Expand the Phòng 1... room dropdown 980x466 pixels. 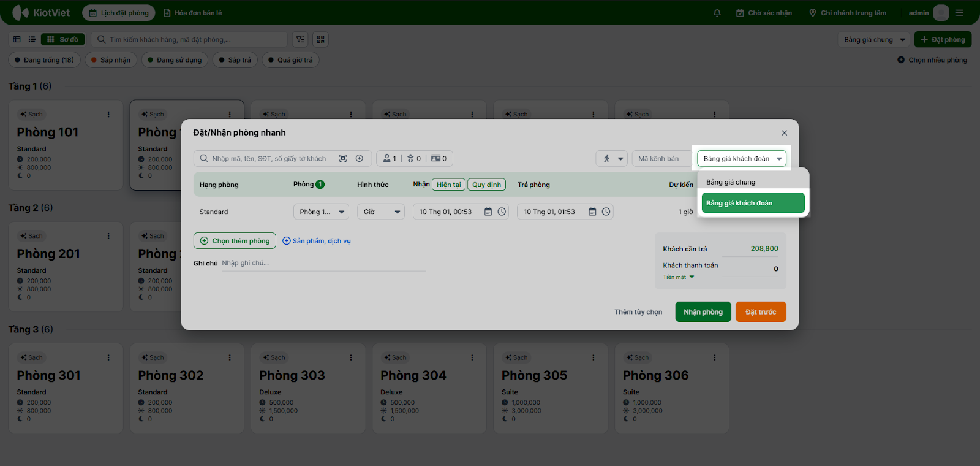(x=321, y=212)
